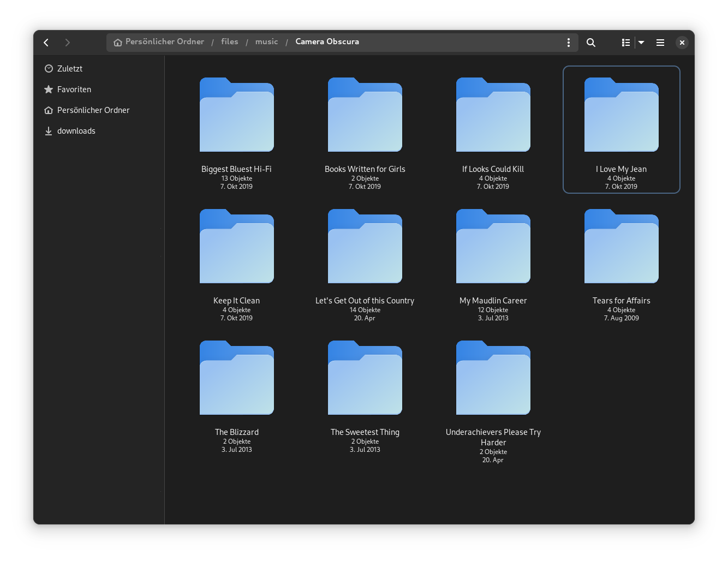Image resolution: width=728 pixels, height=561 pixels.
Task: Select the If Looks Could Kill folder icon
Action: (493, 115)
